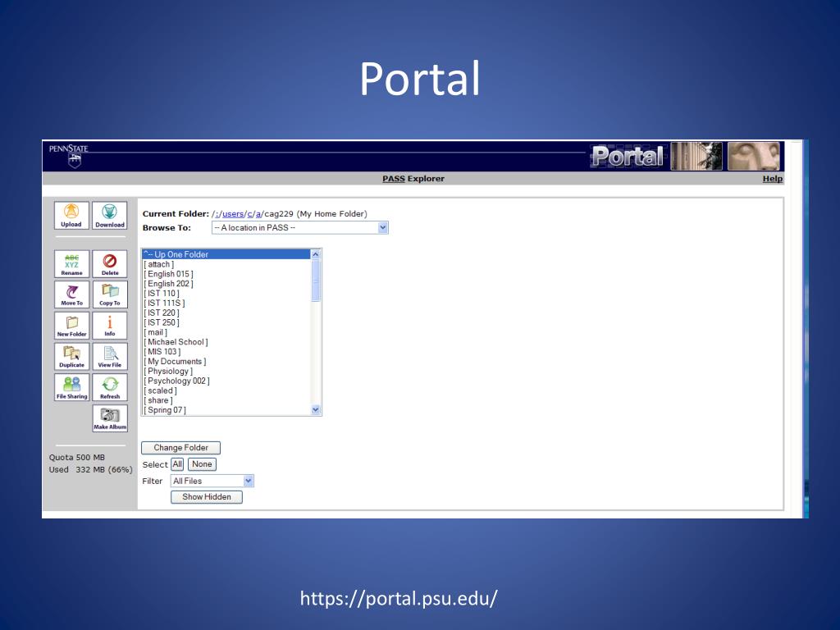Follow the users link in the folder path

click(x=233, y=214)
